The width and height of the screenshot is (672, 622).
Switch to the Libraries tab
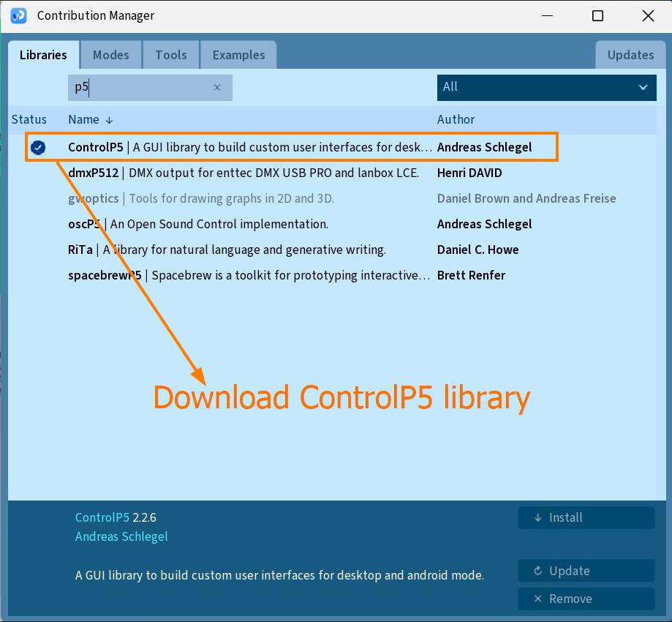coord(43,55)
